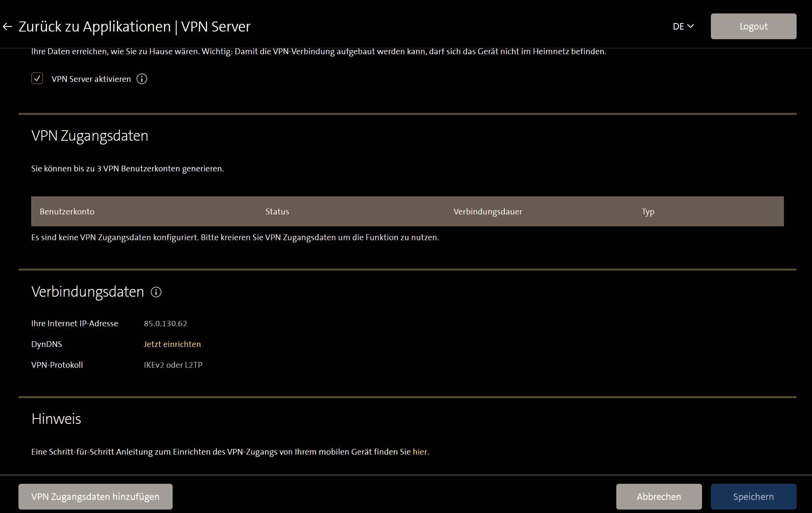Click the back arrow icon
Screen dimensions: 812x513
(8, 26)
